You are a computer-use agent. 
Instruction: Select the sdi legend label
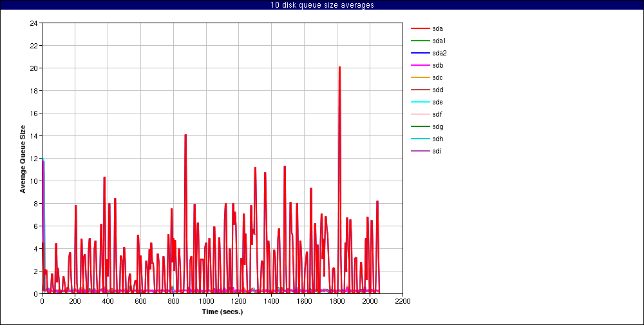(437, 152)
